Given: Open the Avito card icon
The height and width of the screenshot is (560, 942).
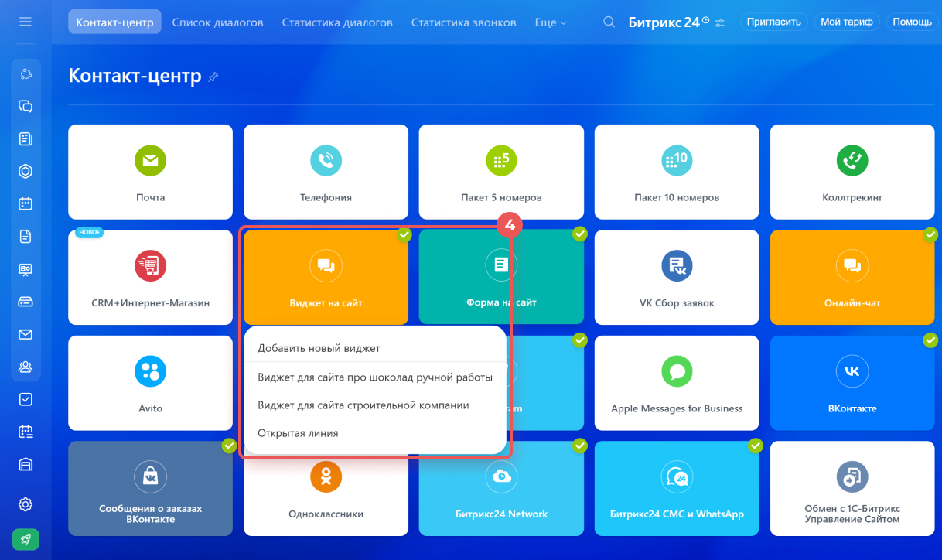Looking at the screenshot, I should click(150, 371).
